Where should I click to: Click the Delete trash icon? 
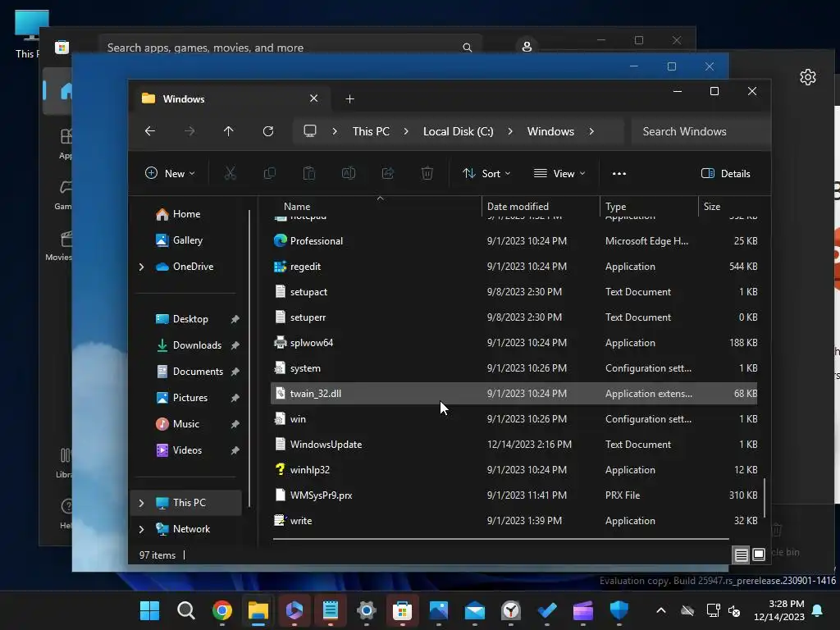tap(427, 173)
